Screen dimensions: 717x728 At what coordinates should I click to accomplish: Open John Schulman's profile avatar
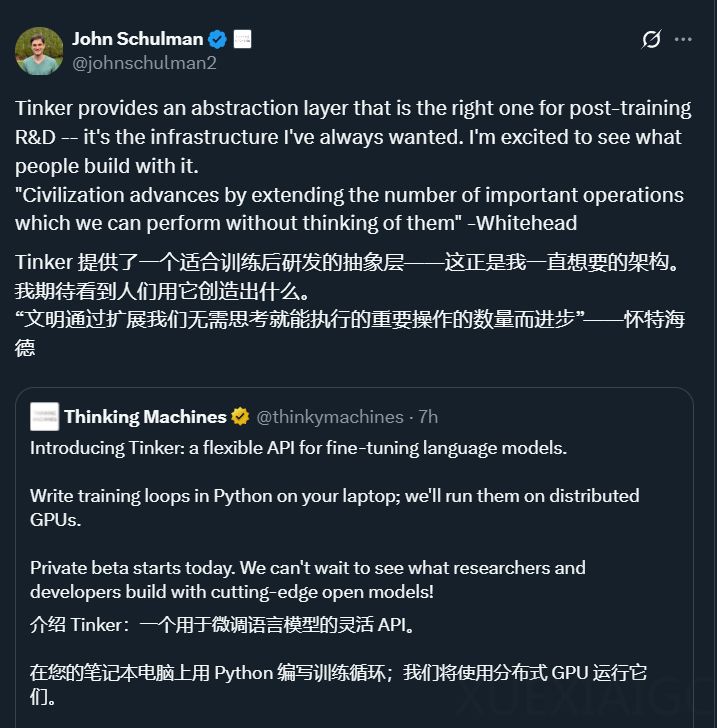[x=39, y=51]
